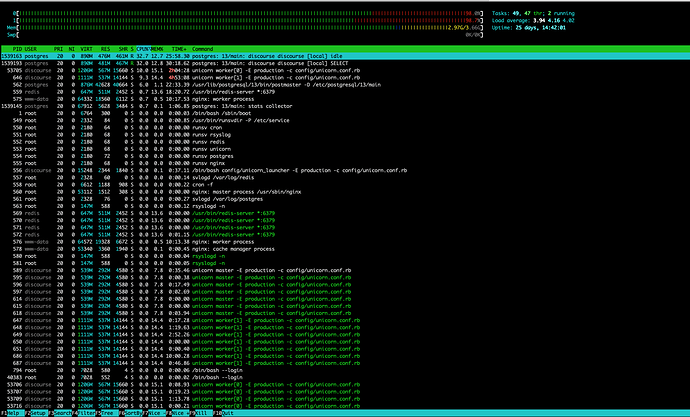Sort by the USER column header
This screenshot has width=690, height=417.
31,49
